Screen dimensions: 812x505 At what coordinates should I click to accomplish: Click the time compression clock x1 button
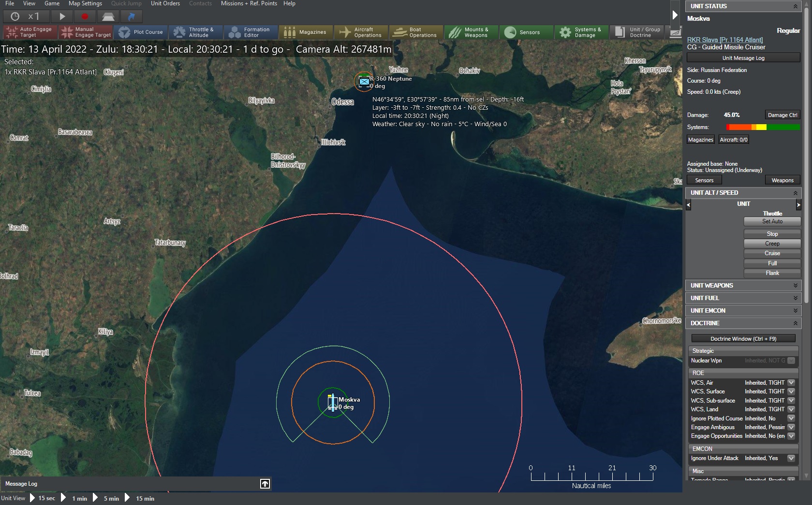coord(25,16)
